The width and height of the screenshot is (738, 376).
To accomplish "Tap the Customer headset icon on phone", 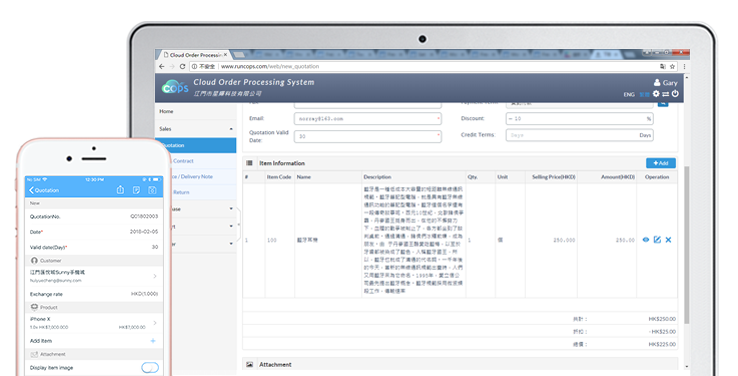I will pyautogui.click(x=34, y=260).
